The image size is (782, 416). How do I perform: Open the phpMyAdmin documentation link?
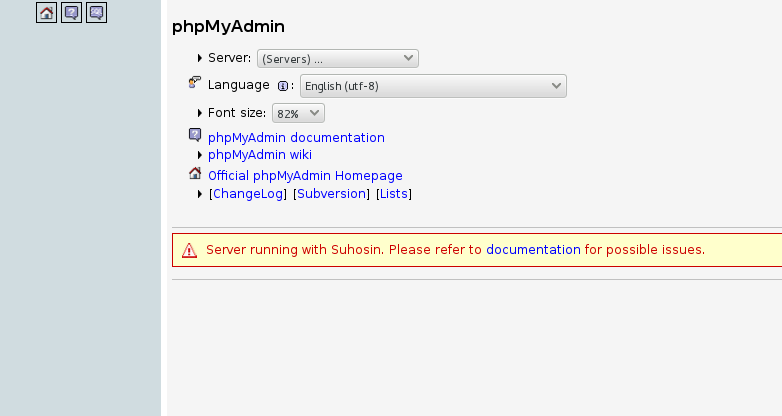[x=296, y=138]
